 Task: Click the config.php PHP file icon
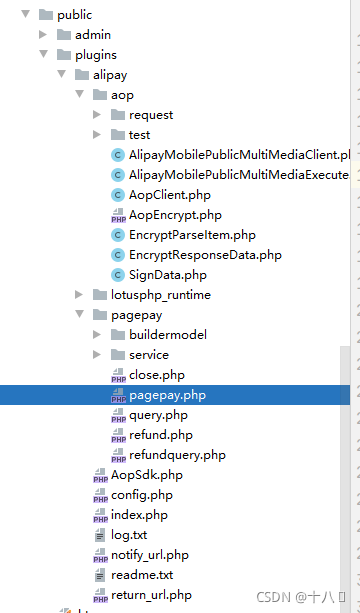point(100,495)
